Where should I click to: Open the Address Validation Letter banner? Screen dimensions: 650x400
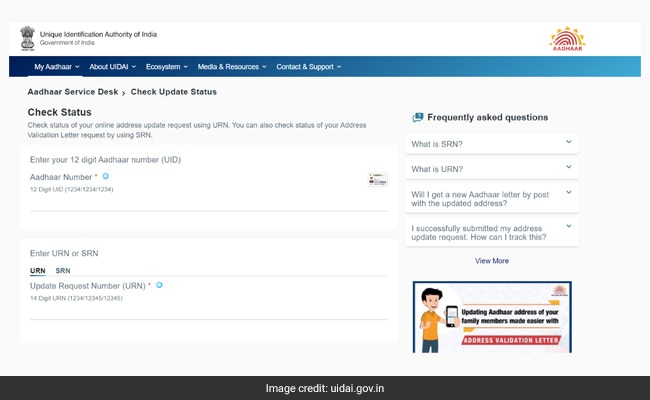point(492,317)
